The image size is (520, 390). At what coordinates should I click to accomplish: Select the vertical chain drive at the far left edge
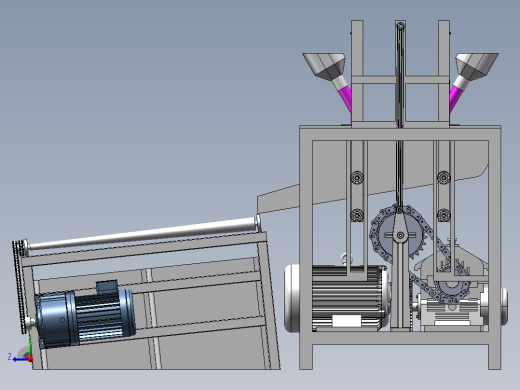pos(19,287)
